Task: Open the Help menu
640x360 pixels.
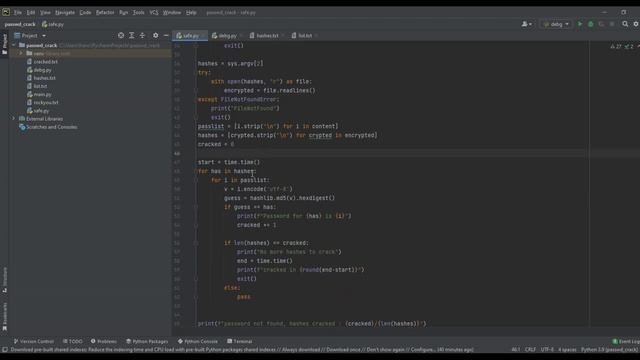Action: (191, 13)
